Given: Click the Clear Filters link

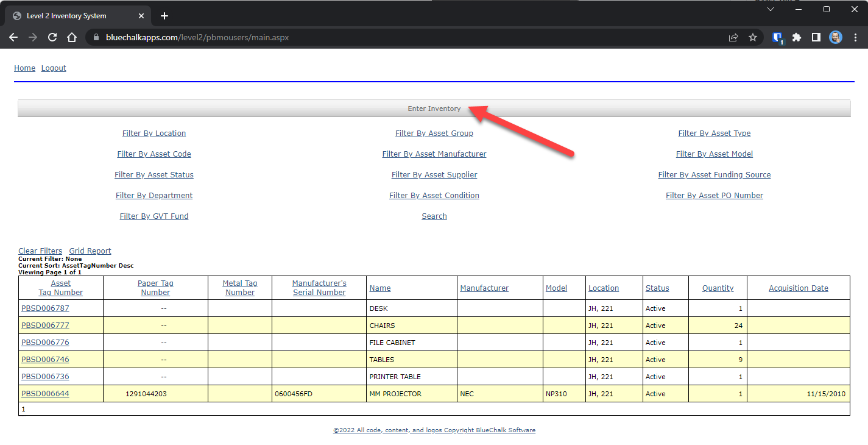Looking at the screenshot, I should click(40, 251).
